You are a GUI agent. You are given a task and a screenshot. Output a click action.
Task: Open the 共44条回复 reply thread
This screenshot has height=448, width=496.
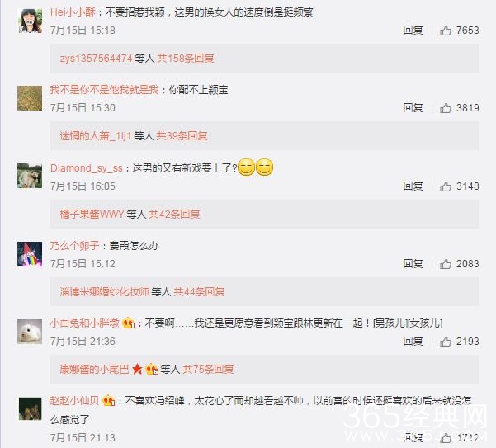tap(199, 291)
